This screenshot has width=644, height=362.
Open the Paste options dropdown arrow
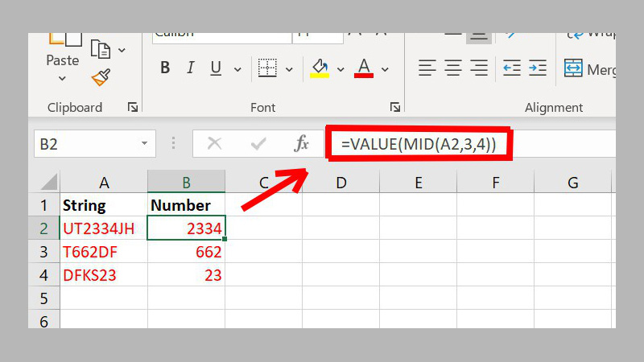coord(62,78)
